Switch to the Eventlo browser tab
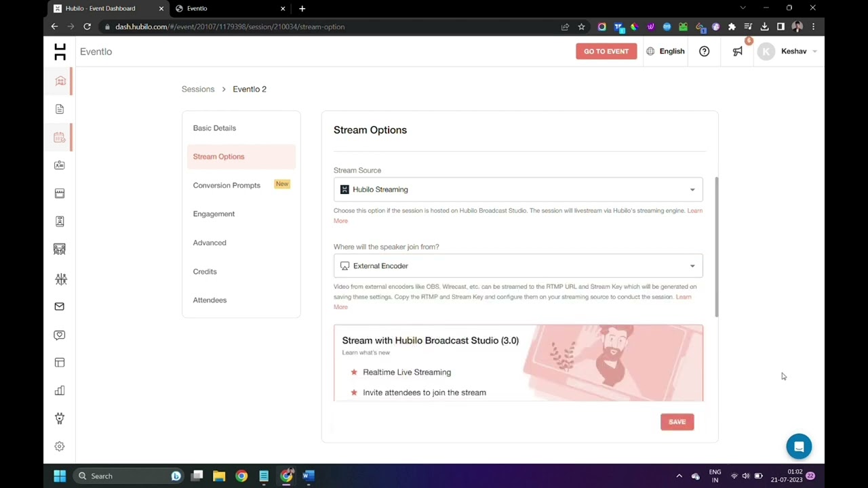The height and width of the screenshot is (488, 868). click(x=231, y=8)
